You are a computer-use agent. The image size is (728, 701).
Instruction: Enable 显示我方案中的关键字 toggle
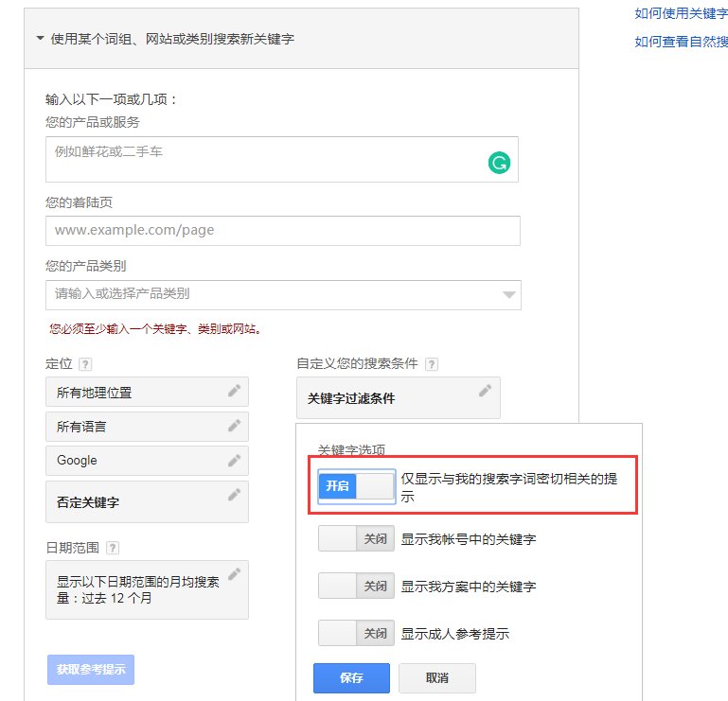tap(356, 586)
